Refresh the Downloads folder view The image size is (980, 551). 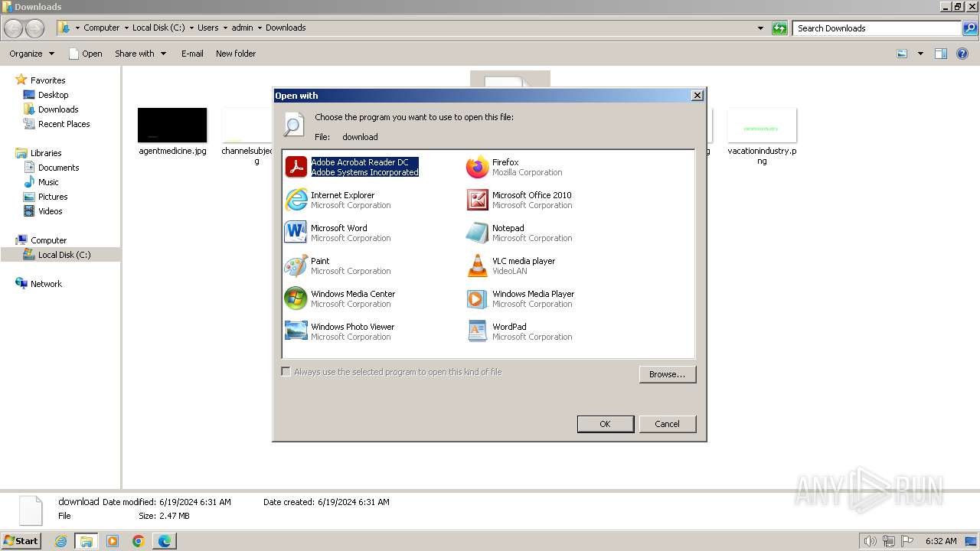[779, 28]
